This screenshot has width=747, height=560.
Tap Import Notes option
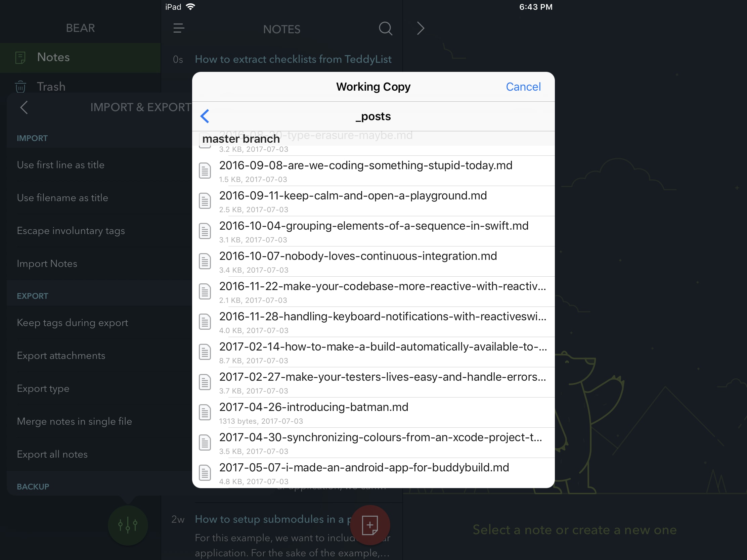tap(47, 264)
